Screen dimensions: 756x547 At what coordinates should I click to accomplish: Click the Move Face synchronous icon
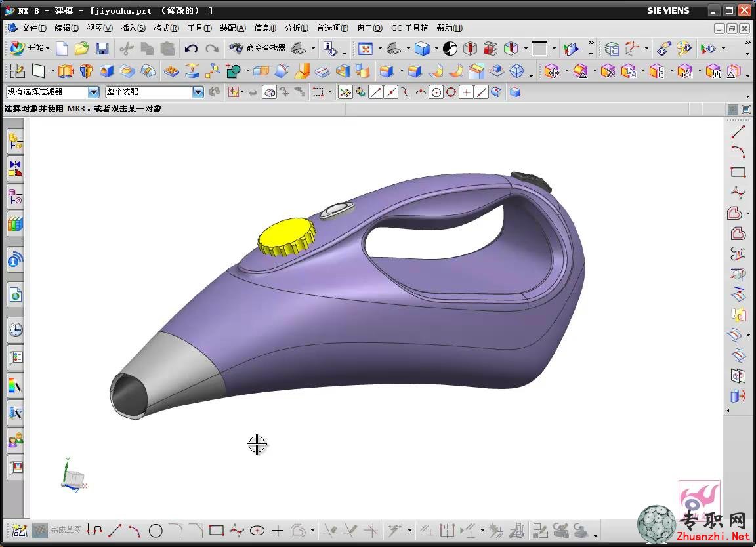pos(552,71)
